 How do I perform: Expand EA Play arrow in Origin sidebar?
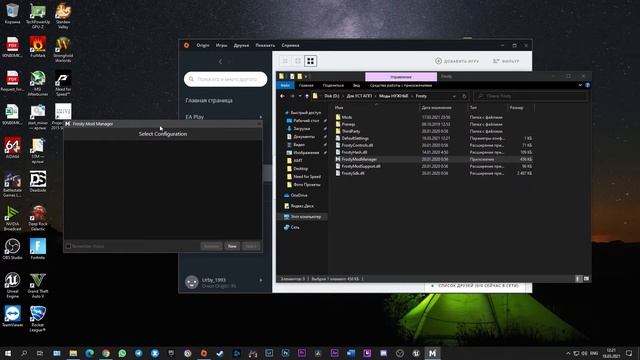pos(261,117)
